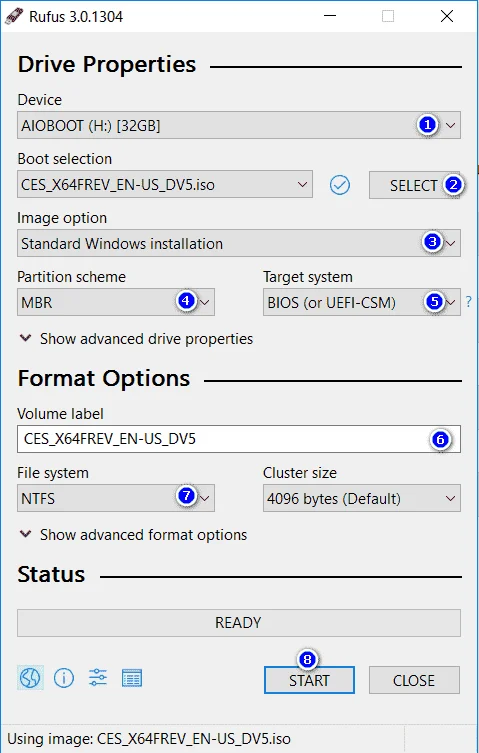Open the Device dropdown AIOBOOT (H:)
479x753 pixels.
[239, 125]
